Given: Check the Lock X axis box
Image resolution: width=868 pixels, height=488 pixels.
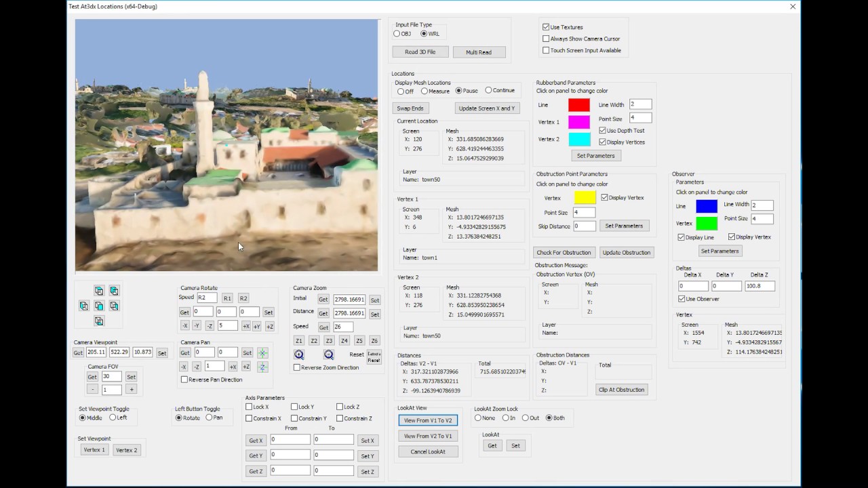Looking at the screenshot, I should tap(249, 407).
